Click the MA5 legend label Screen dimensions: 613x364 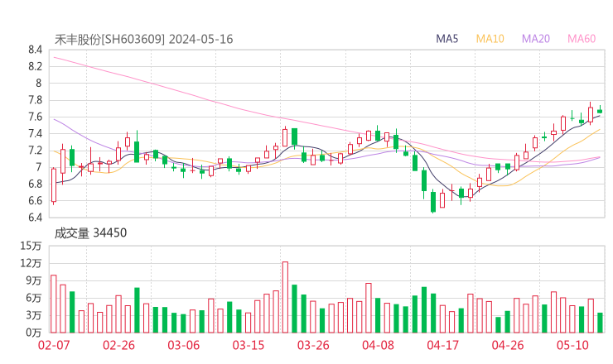[446, 39]
